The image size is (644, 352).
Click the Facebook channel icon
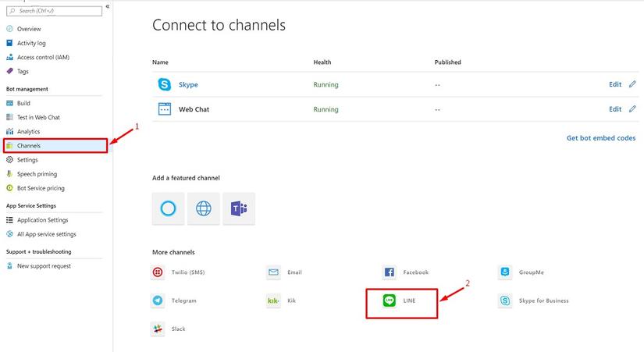click(x=389, y=272)
